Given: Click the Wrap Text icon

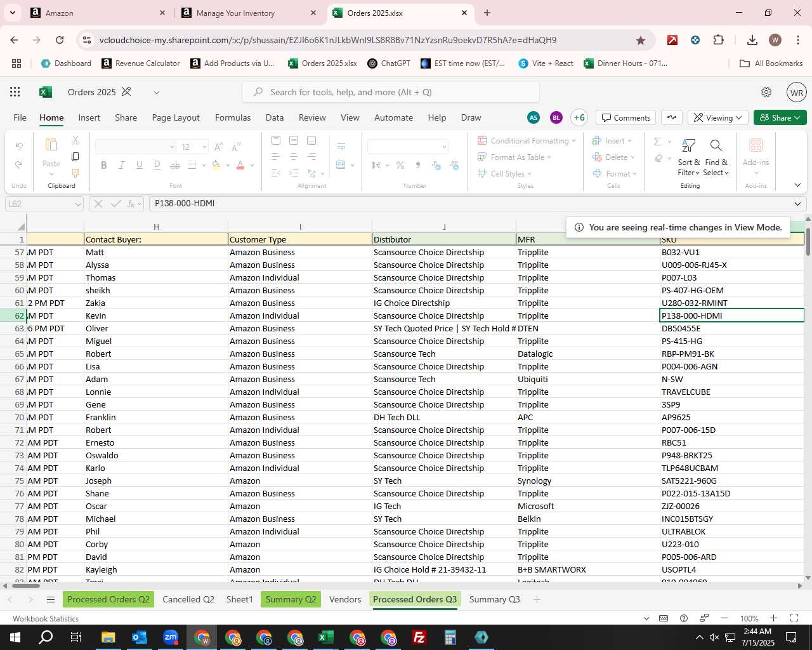Looking at the screenshot, I should [341, 147].
